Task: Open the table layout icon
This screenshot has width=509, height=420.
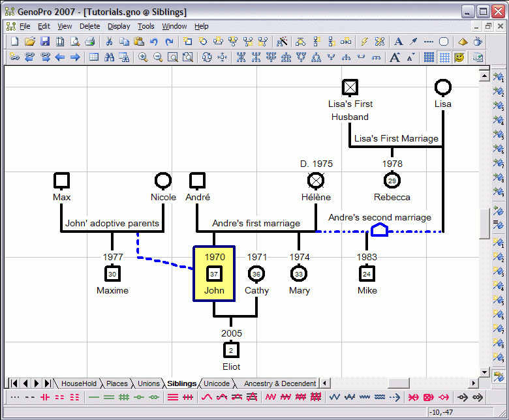Action: (x=94, y=57)
